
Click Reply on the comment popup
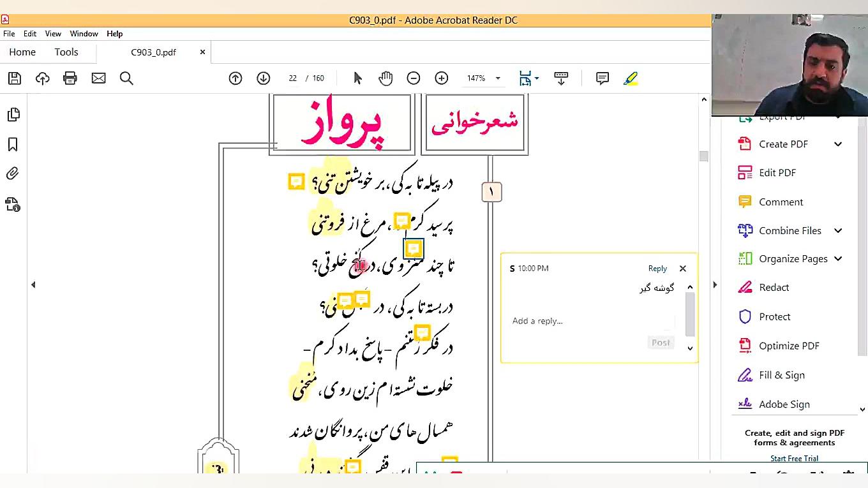pyautogui.click(x=657, y=268)
